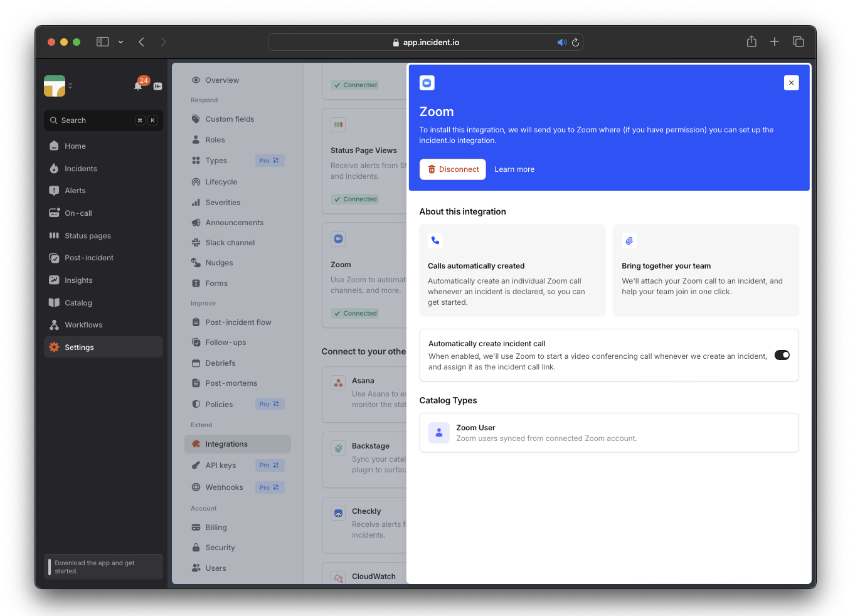Go to Post-incident page
855x616 pixels.
(104, 258)
